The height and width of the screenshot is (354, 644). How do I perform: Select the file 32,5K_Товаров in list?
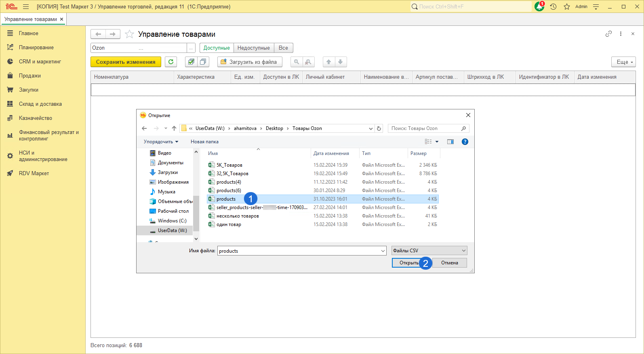coord(232,174)
